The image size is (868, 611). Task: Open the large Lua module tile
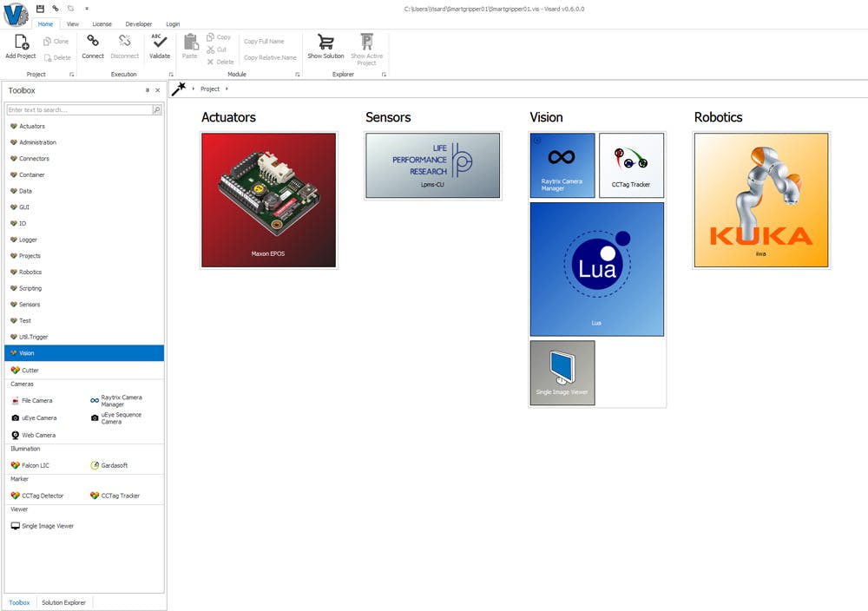pyautogui.click(x=597, y=269)
